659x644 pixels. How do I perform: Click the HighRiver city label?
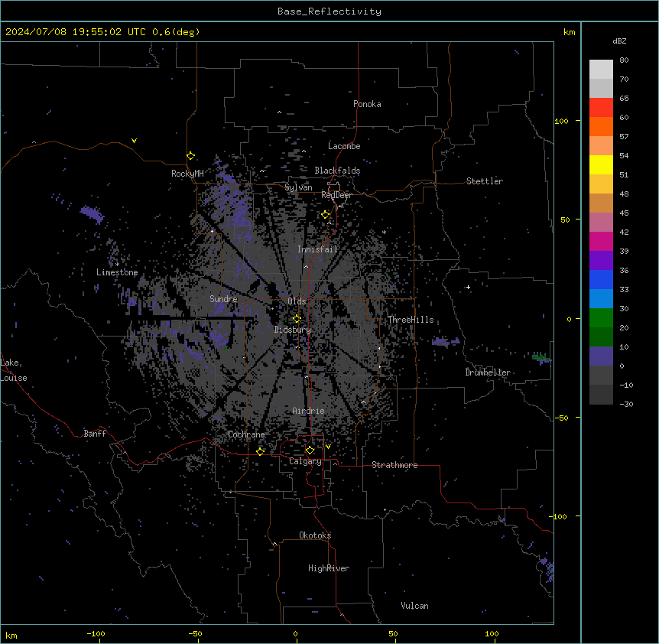tap(329, 568)
